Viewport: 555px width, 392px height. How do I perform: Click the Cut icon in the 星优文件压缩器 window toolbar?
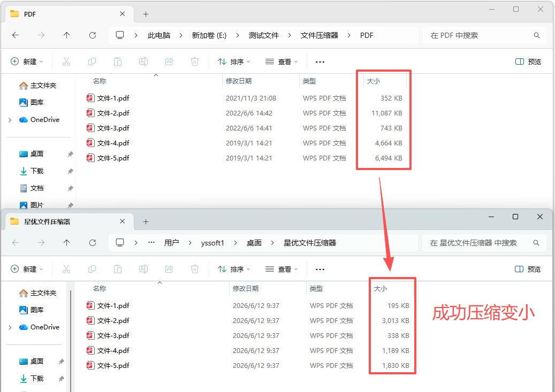point(66,269)
